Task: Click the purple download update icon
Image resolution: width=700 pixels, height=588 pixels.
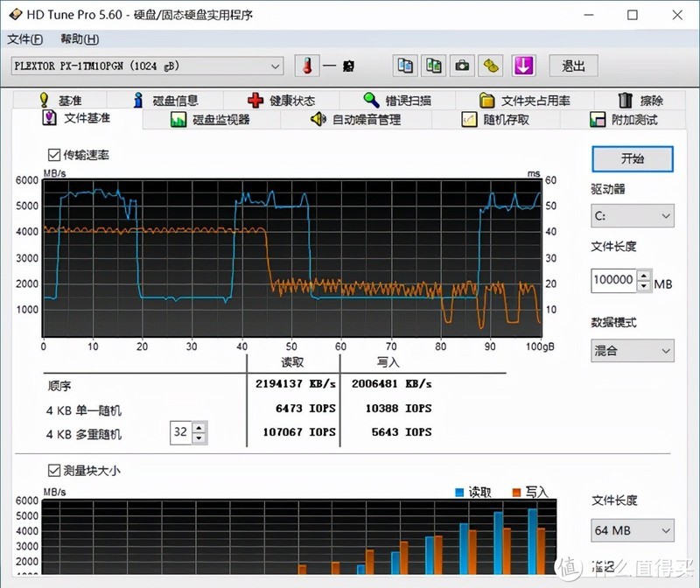Action: (x=522, y=66)
